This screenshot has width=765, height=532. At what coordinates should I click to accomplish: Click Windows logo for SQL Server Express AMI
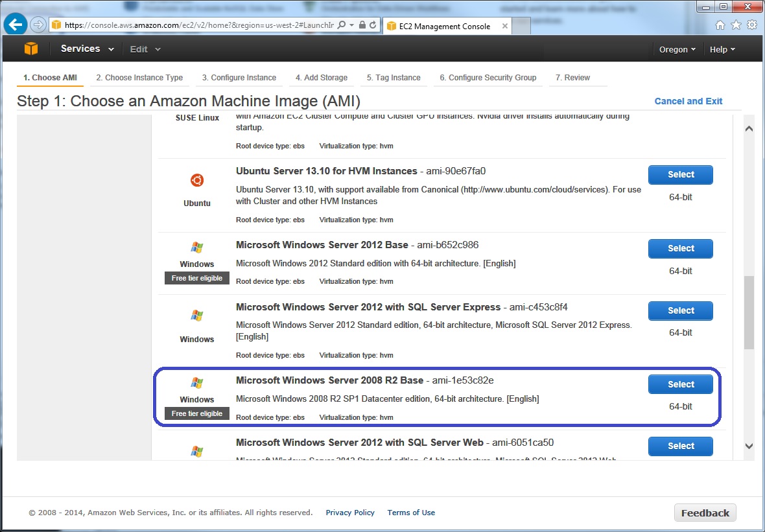pos(197,316)
